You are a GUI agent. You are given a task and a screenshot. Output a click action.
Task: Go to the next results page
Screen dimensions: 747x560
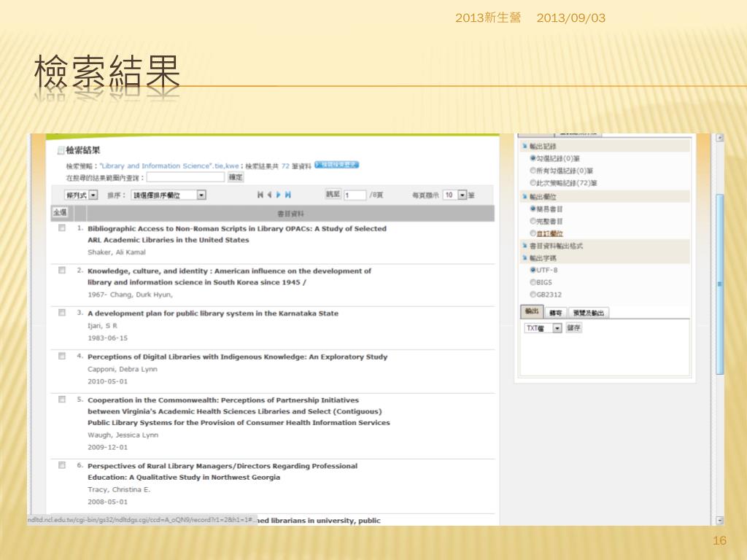pos(279,195)
